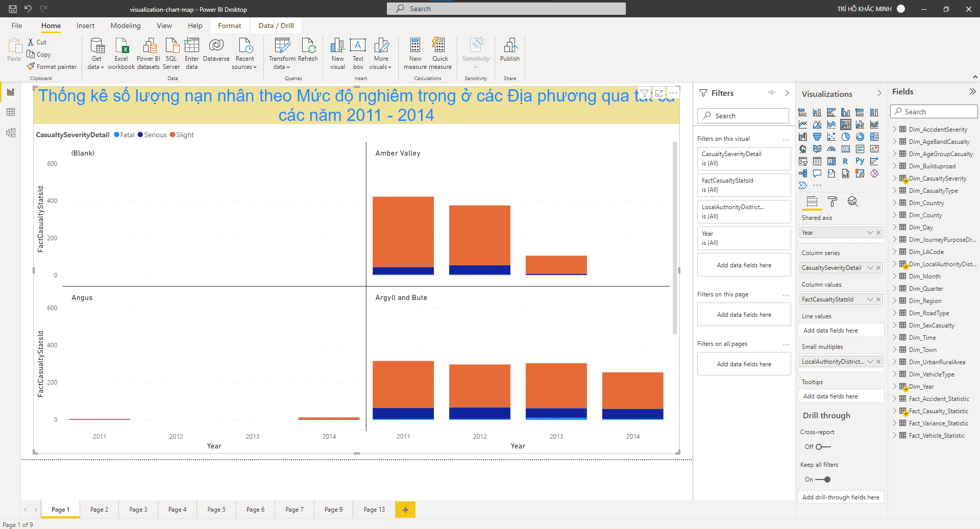Pick the Line chart visual

point(803,124)
